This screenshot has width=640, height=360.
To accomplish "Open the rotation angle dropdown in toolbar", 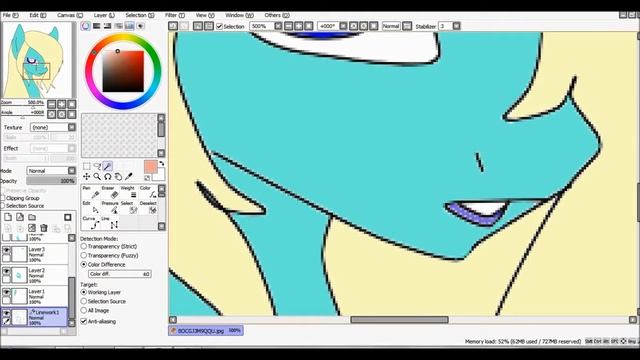I will point(343,26).
